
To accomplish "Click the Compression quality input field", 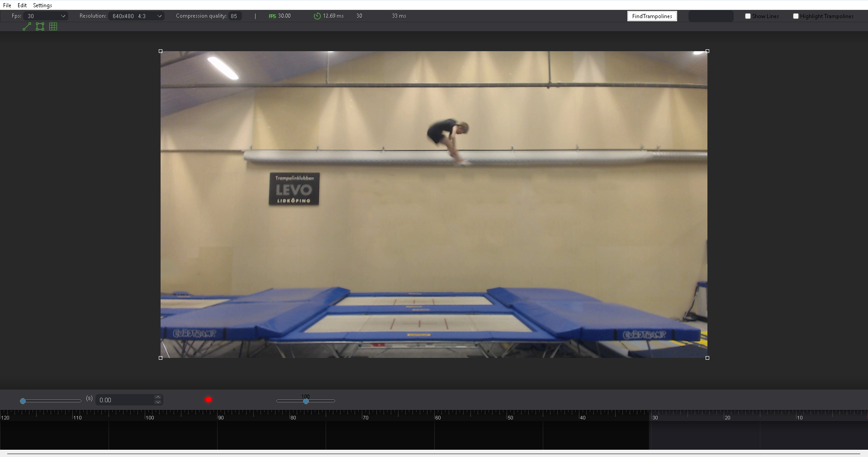I will [x=235, y=16].
